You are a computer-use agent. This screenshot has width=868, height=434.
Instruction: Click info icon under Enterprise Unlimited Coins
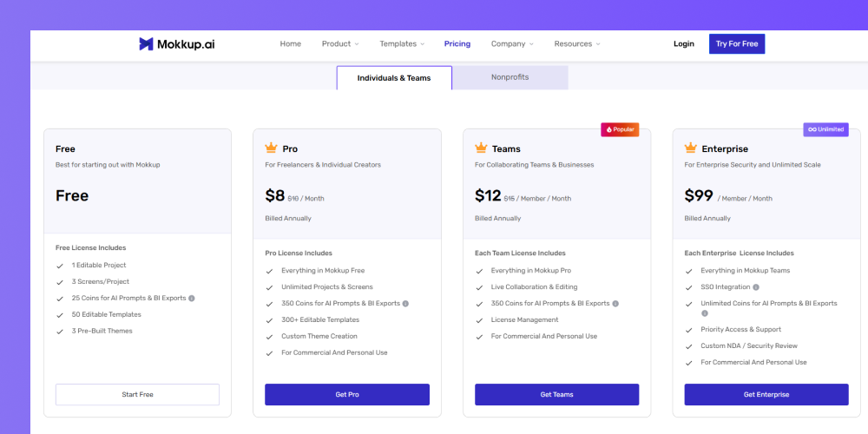click(705, 313)
